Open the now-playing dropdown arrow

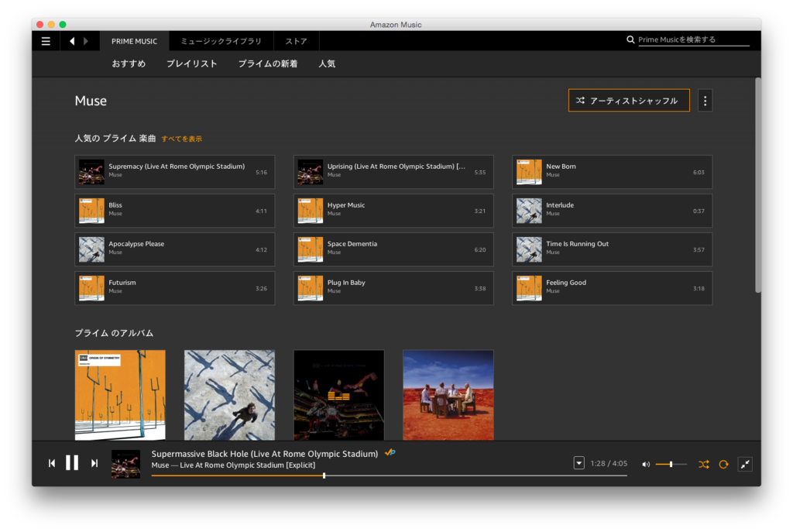[579, 463]
